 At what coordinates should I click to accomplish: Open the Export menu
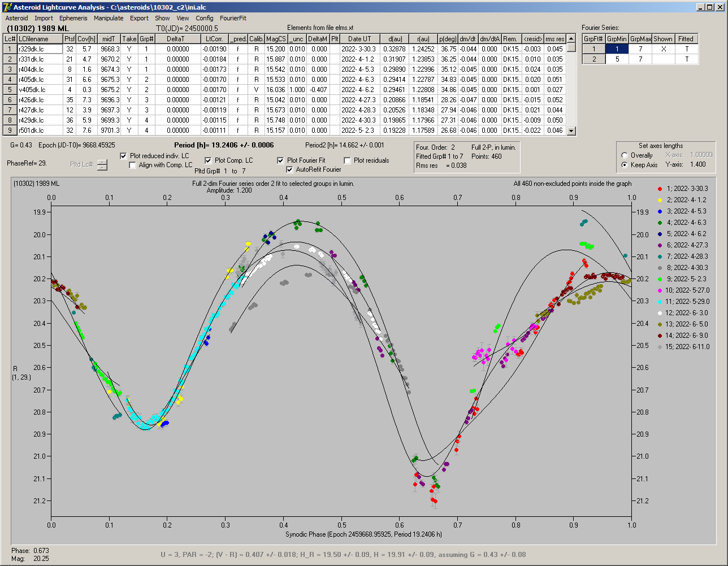139,18
